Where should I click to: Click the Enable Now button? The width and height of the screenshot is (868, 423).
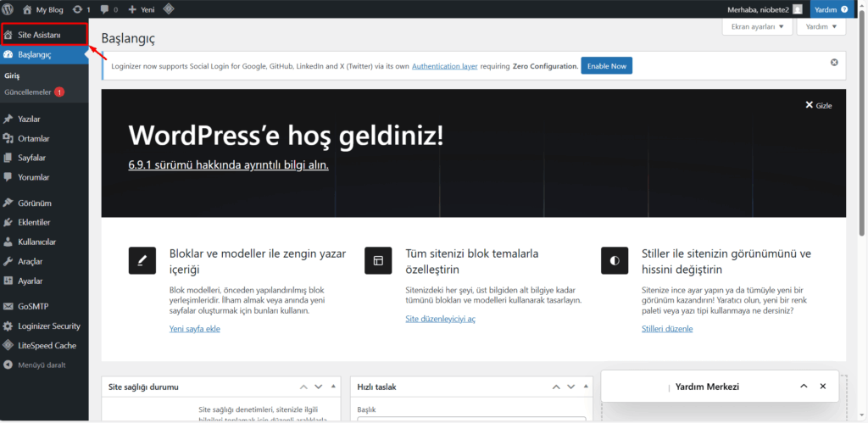pyautogui.click(x=606, y=66)
